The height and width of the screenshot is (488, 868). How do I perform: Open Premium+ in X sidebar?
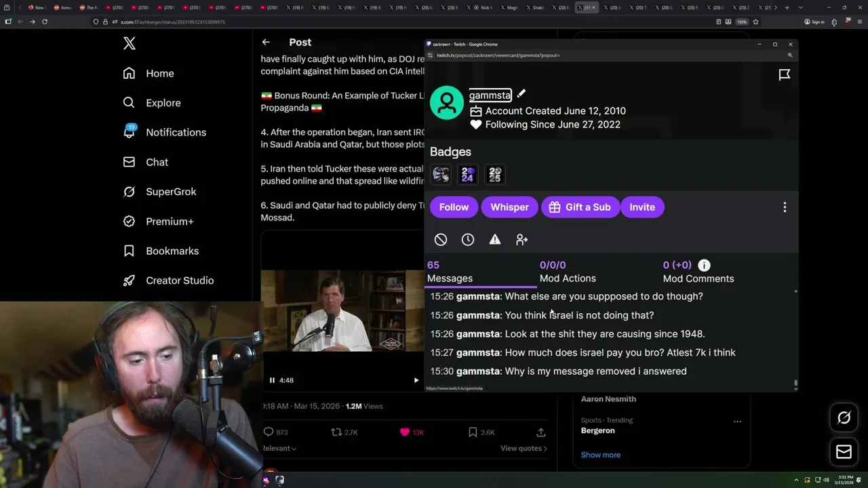(x=158, y=221)
